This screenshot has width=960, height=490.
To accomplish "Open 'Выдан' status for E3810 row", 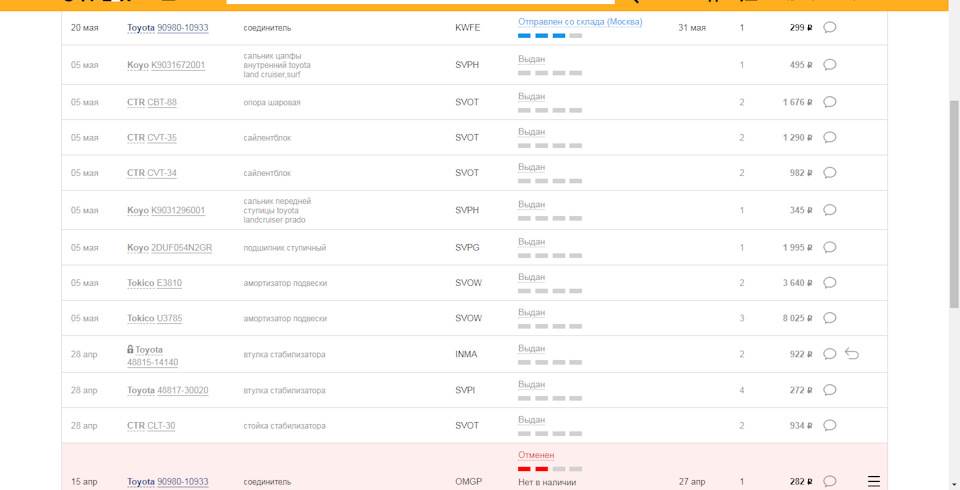I will [531, 277].
